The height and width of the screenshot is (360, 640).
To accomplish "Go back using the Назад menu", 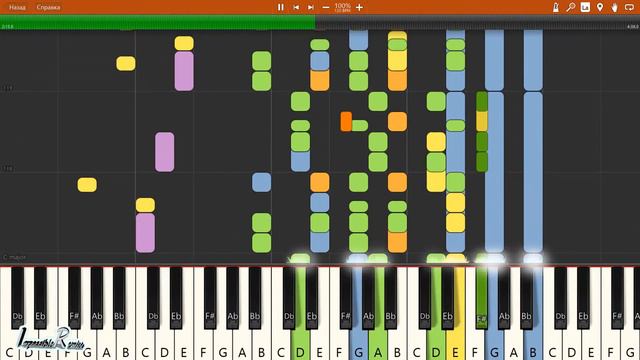I will coord(17,7).
